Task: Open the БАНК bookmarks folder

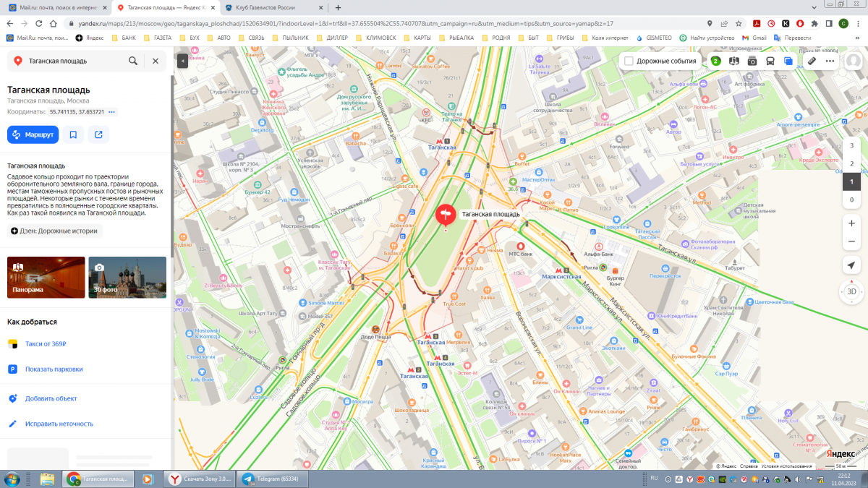Action: (124, 38)
